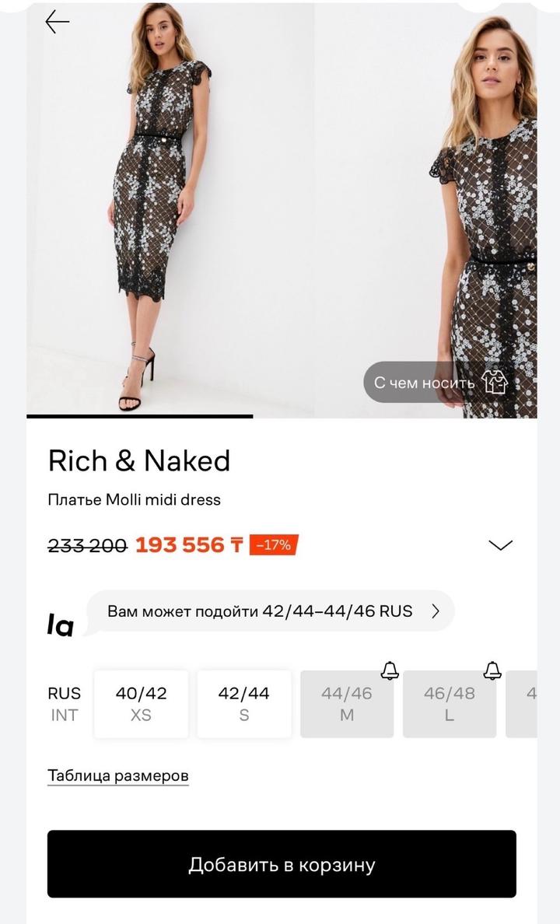Screen dimensions: 560x924
Task: Open the 'Таблица размеров' size chart link
Action: [118, 775]
